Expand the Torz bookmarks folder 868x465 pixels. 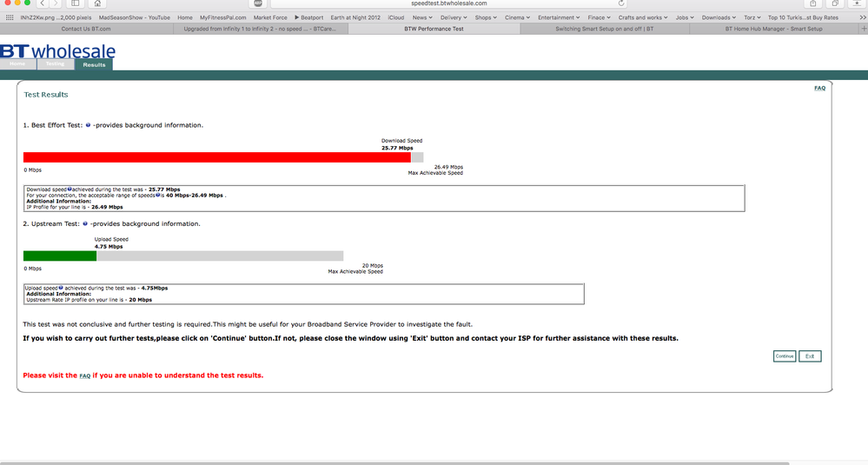pos(752,17)
